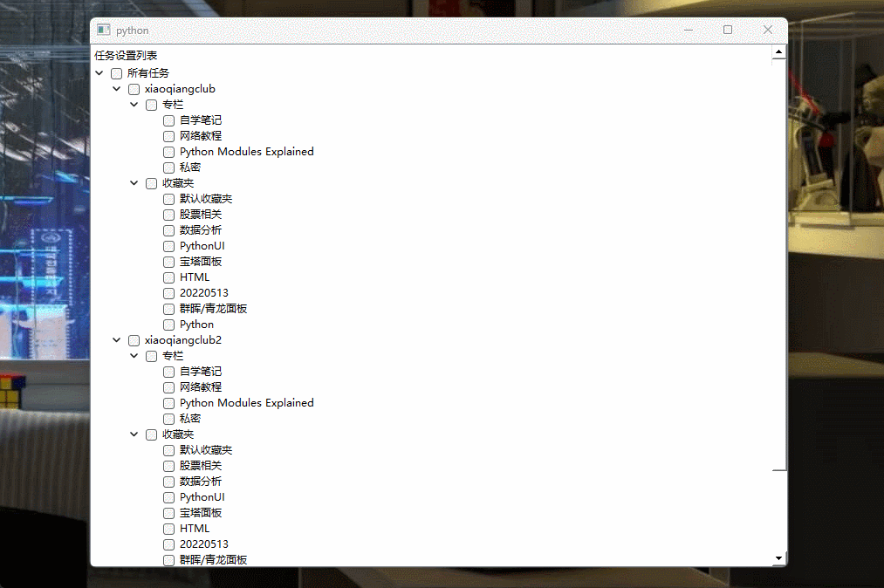Click the scrollbar down arrow
This screenshot has height=588, width=884.
point(778,558)
